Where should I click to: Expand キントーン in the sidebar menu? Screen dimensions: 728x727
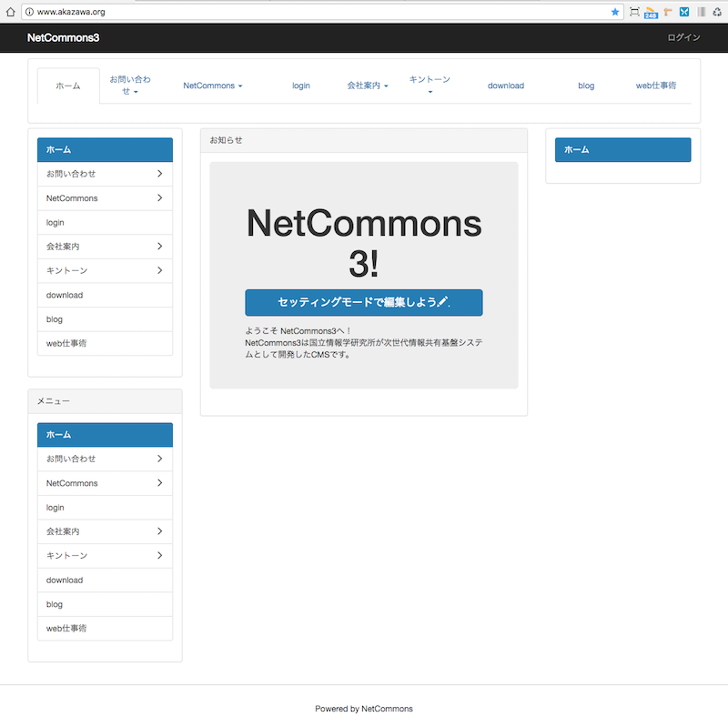[105, 270]
